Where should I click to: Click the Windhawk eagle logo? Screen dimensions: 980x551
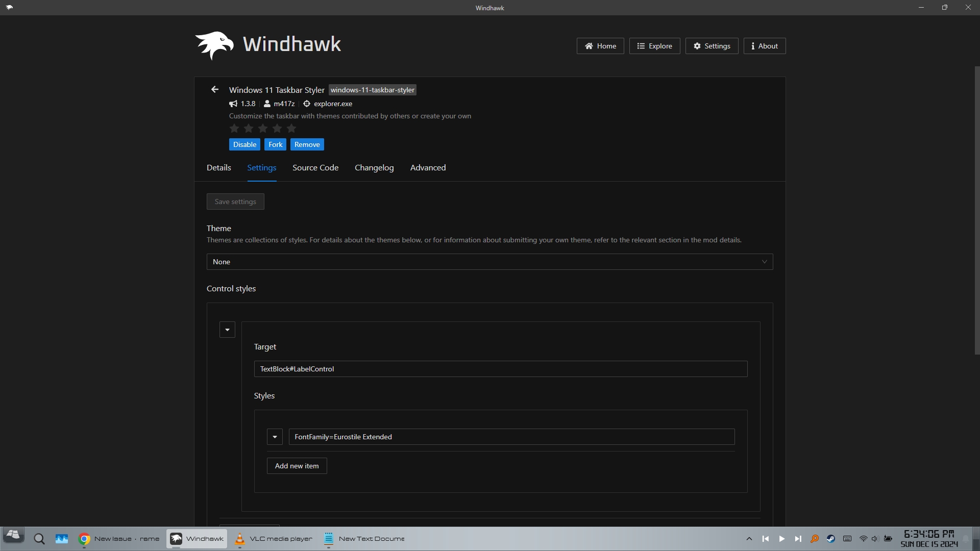214,45
